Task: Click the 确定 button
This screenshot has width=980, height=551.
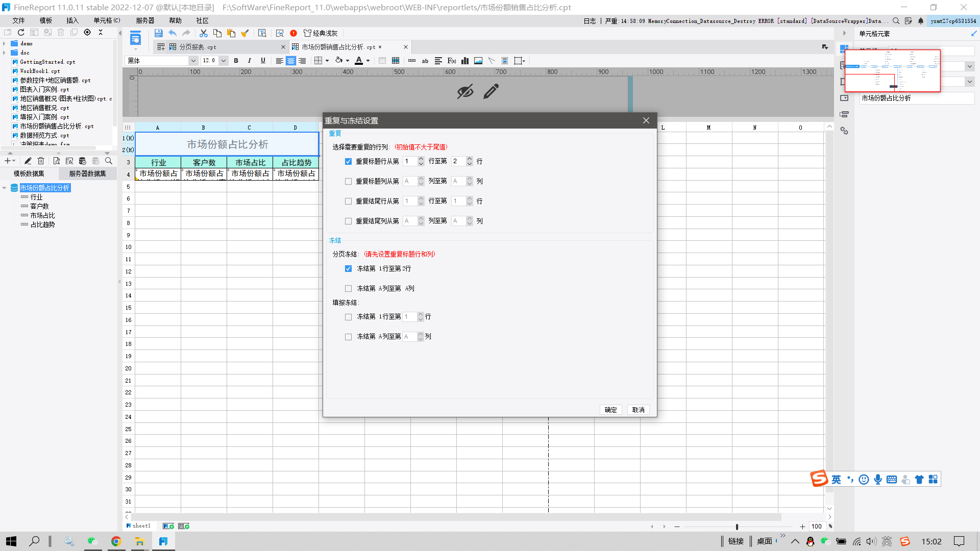Action: pos(610,410)
